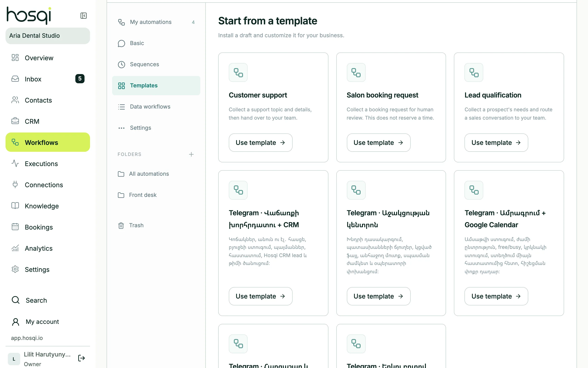Click the Lead qualification template icon
The width and height of the screenshot is (588, 368).
click(474, 72)
